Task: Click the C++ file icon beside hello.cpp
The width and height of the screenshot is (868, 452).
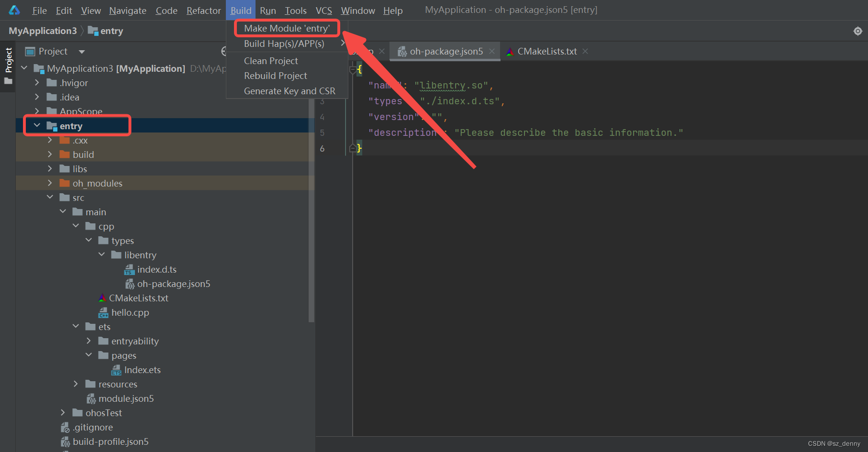Action: click(103, 312)
